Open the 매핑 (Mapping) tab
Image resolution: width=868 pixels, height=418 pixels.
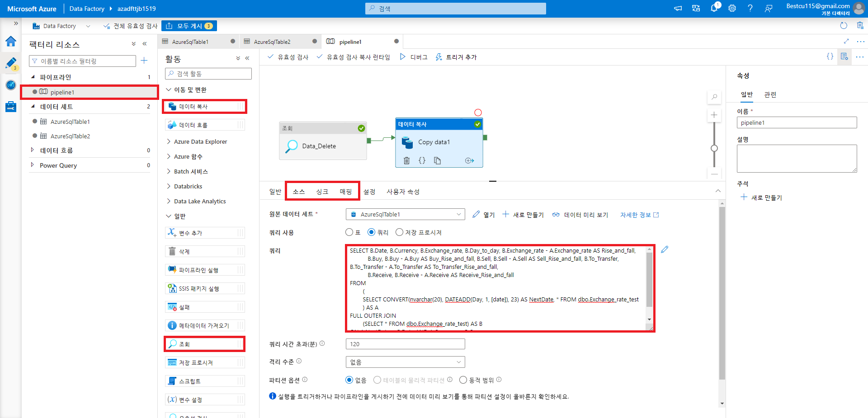346,192
